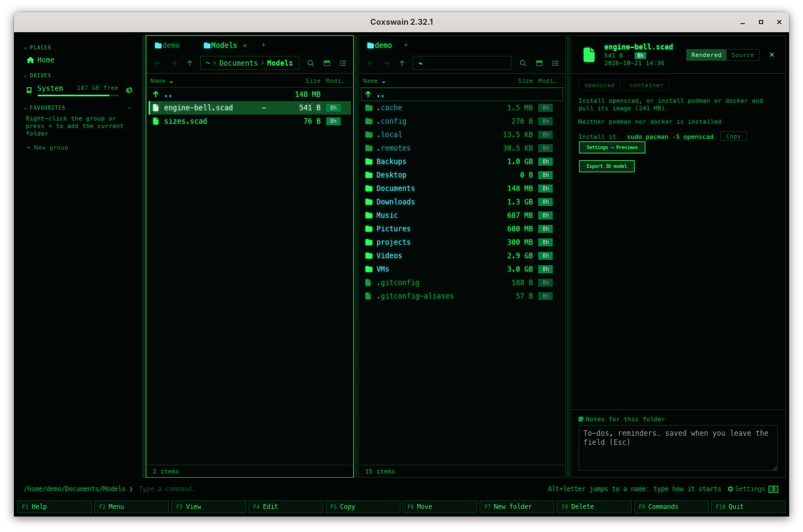This screenshot has height=532, width=803.
Task: Open the Settings → Previews button
Action: tap(612, 147)
